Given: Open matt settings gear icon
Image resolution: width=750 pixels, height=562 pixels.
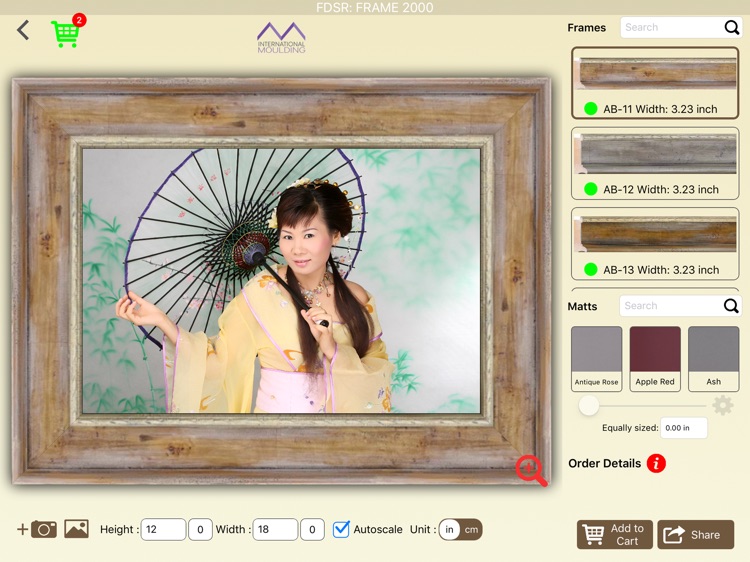Looking at the screenshot, I should pyautogui.click(x=722, y=405).
